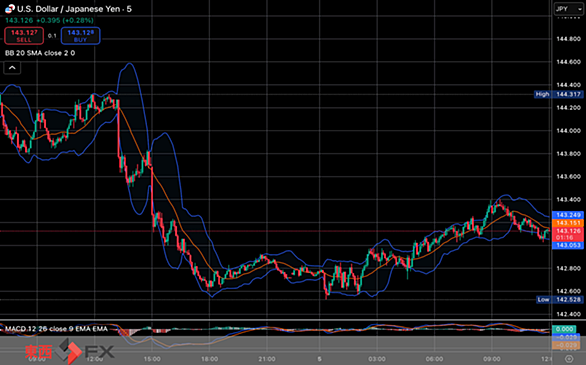This screenshot has width=586, height=365.
Task: Open U.S. Dollar / Japanese Yen symbol title
Action: 74,9
